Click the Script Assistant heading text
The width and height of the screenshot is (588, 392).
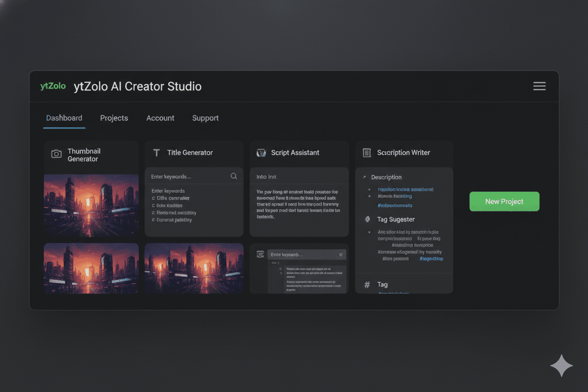295,153
